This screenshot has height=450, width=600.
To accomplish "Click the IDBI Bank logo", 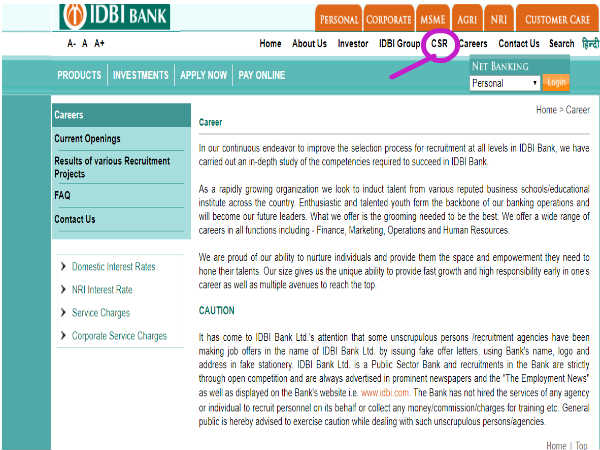I will click(114, 16).
